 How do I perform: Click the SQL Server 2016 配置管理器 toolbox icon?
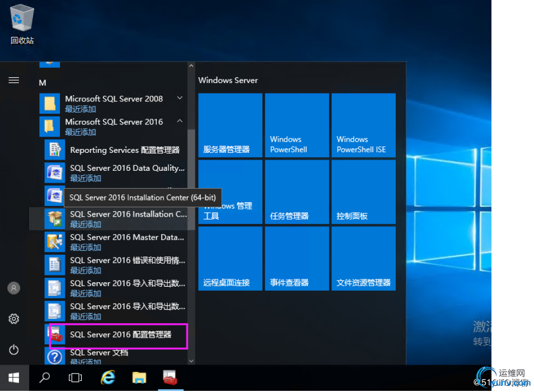[55, 334]
